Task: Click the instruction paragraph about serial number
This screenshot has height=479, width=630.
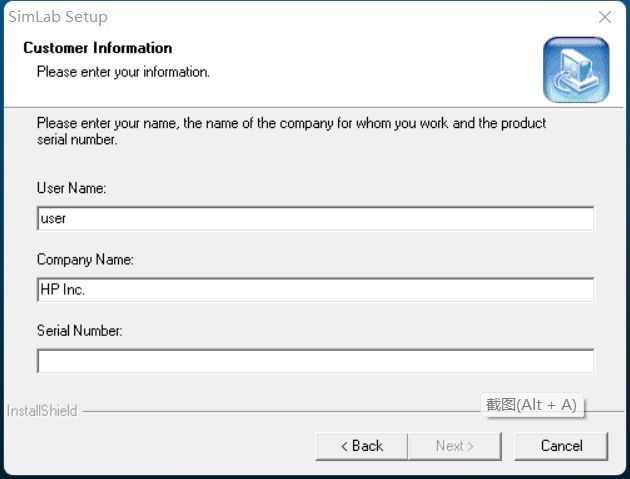Action: tap(291, 131)
